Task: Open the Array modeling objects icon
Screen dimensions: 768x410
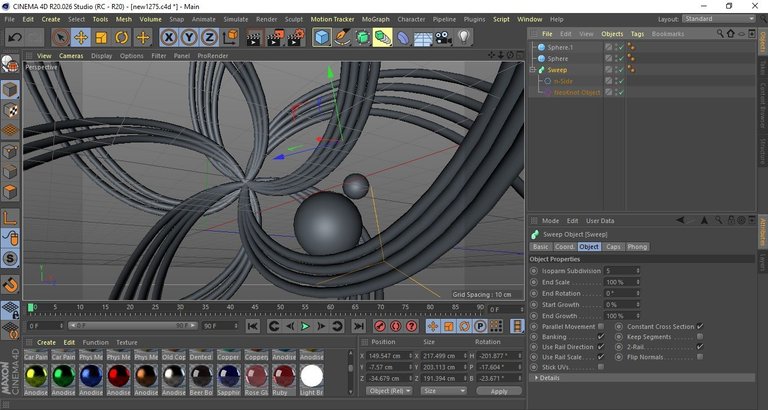Action: tap(383, 37)
